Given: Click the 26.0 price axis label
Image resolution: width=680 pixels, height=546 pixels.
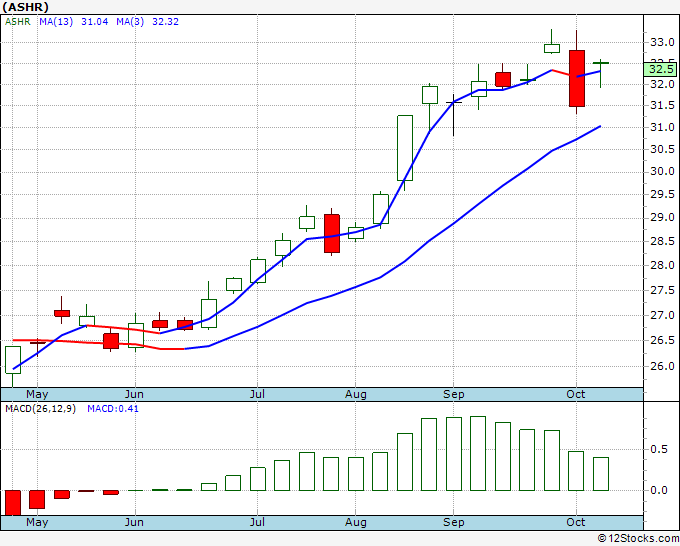Looking at the screenshot, I should [662, 366].
